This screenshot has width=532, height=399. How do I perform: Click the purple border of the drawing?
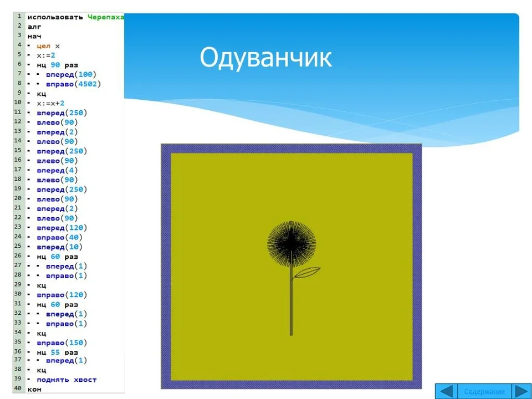[291, 149]
